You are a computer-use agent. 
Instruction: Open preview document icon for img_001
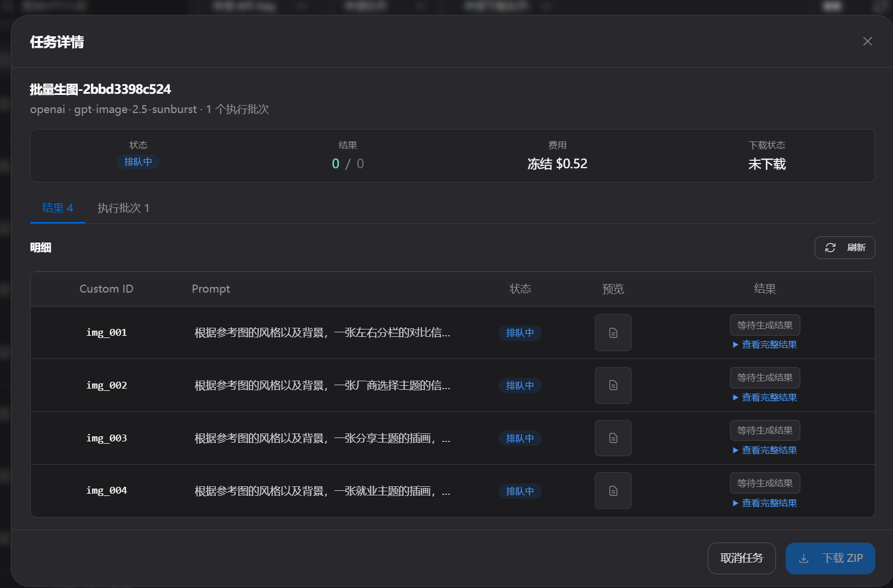pos(613,333)
